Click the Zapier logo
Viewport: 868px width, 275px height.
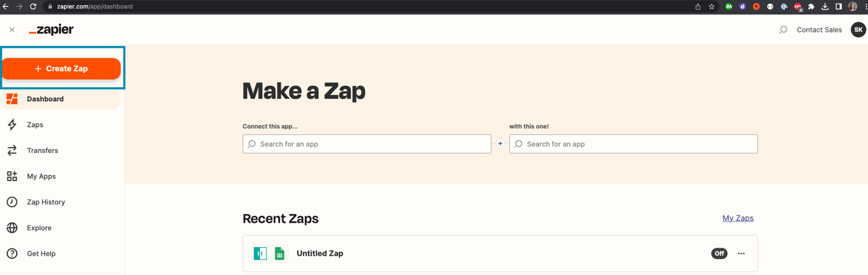(x=51, y=30)
